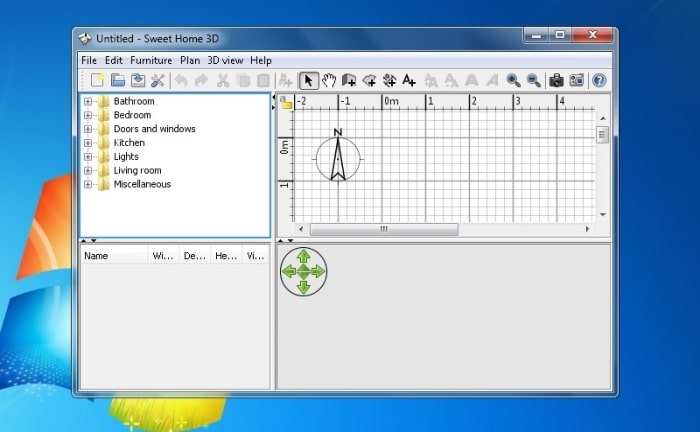Viewport: 700px width, 432px height.
Task: Expand the Miscellaneous category
Action: [88, 184]
